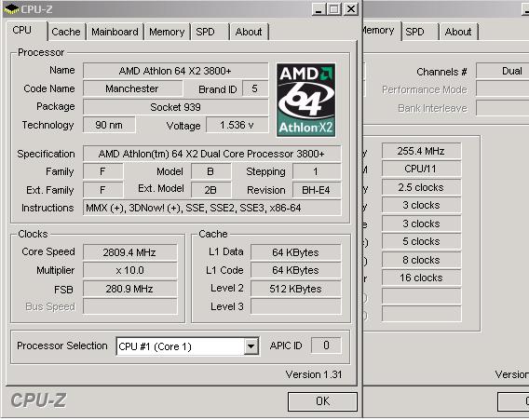Click the 5 clocks value in background window
Image resolution: width=529 pixels, height=420 pixels.
click(x=421, y=241)
